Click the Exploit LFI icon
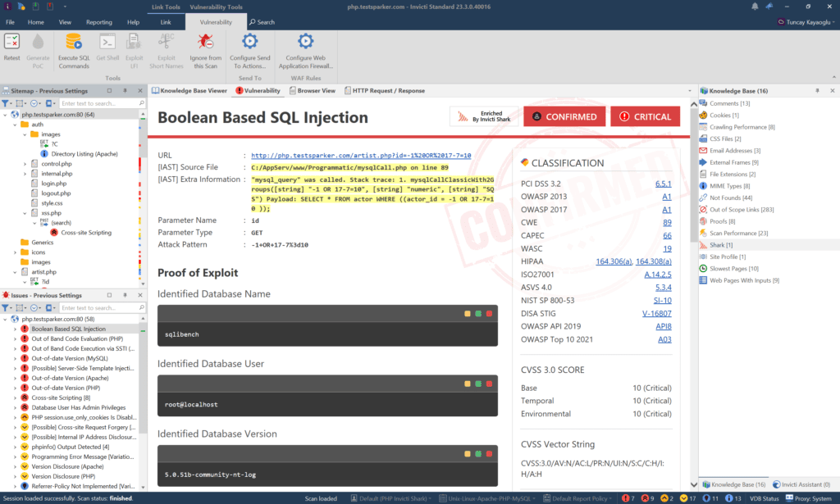Viewport: 840px width, 504px height. pos(134,42)
